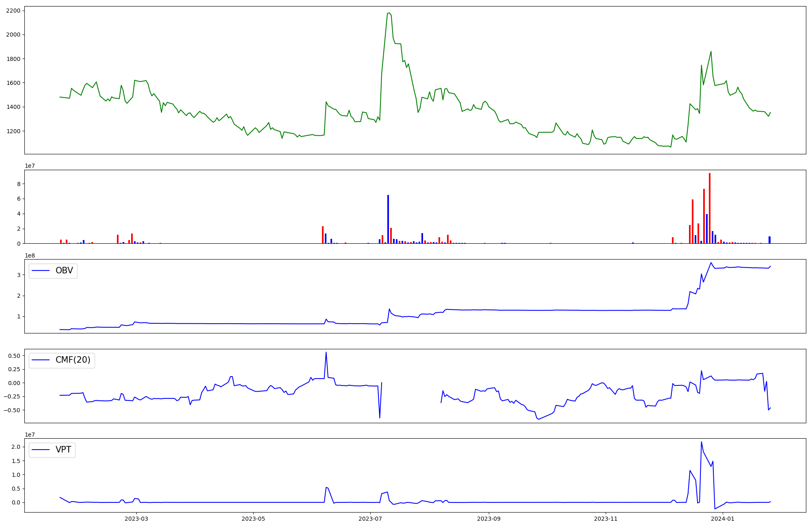The height and width of the screenshot is (528, 812).
Task: Click the CMF peak above 0.50
Action: point(326,353)
